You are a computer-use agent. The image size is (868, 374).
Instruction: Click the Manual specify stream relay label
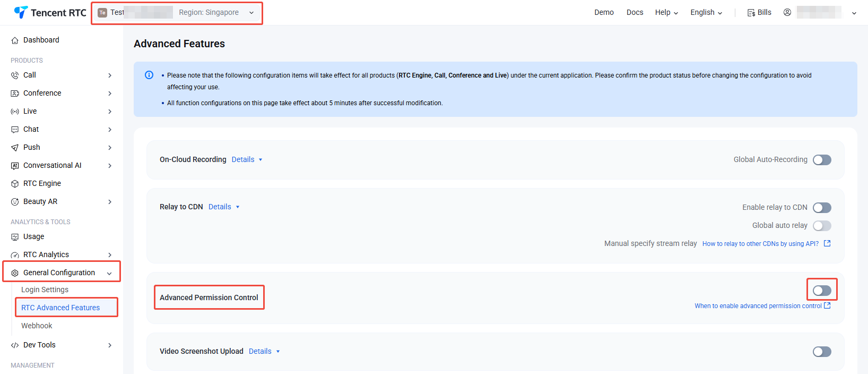(650, 243)
